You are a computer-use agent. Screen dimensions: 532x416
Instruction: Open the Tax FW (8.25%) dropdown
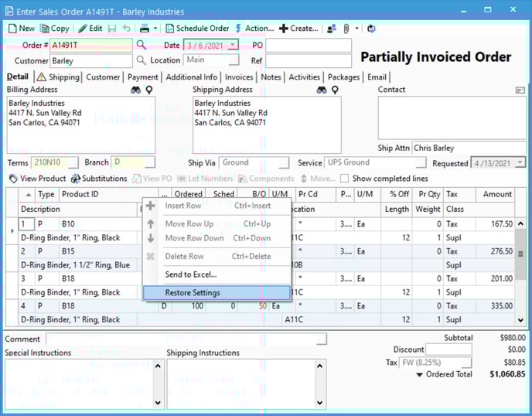coord(467,363)
